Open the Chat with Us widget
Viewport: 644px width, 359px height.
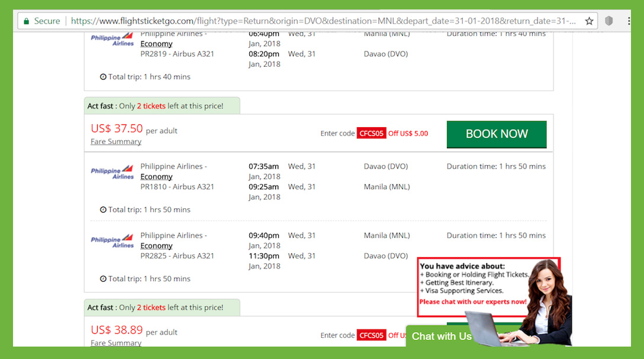pyautogui.click(x=442, y=337)
